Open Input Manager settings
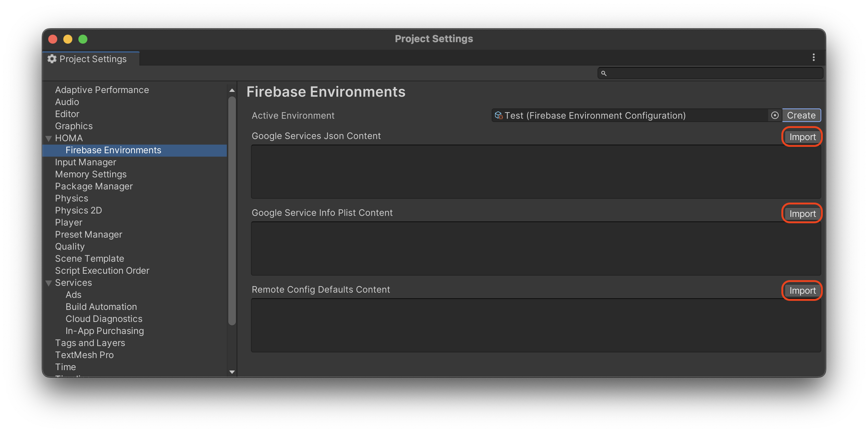868x433 pixels. tap(86, 162)
